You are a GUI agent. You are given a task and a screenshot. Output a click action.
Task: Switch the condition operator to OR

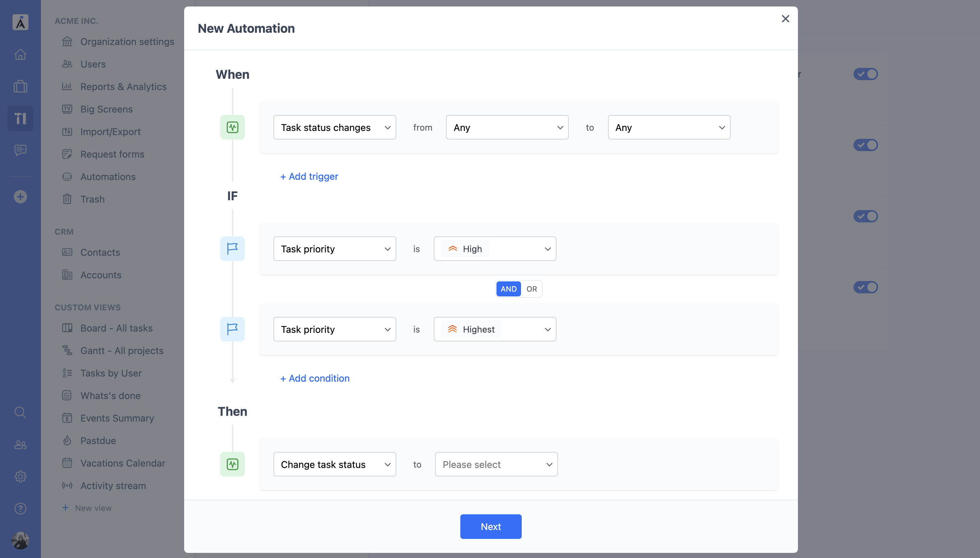[x=531, y=289]
